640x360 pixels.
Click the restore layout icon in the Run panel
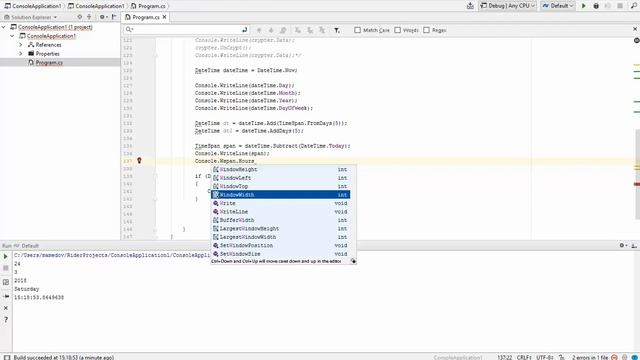(x=6, y=282)
